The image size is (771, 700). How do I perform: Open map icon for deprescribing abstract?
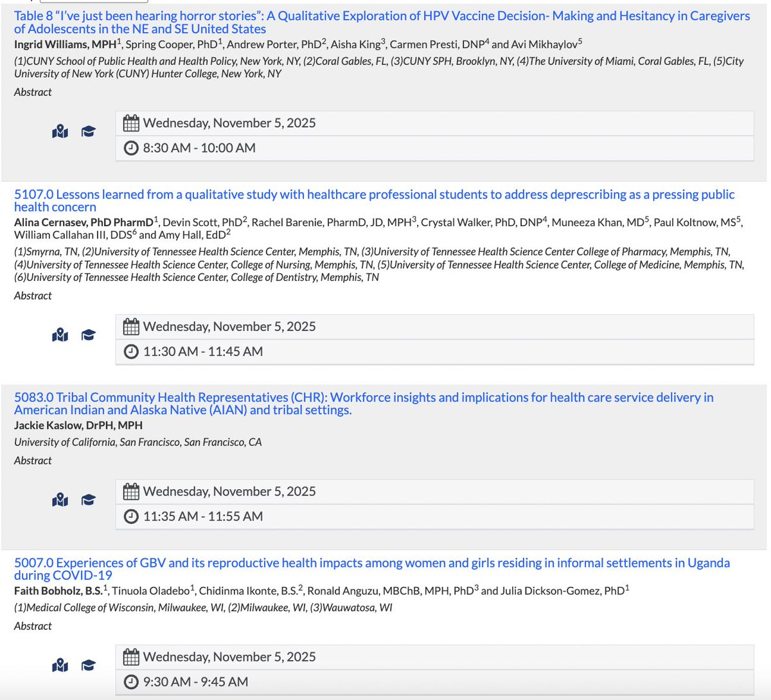[x=60, y=335]
